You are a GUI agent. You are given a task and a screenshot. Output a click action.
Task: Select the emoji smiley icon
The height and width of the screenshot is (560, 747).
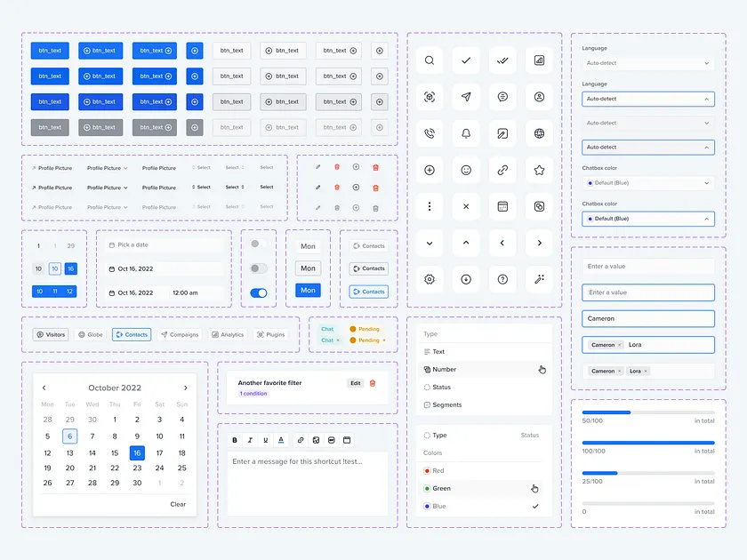click(x=466, y=169)
